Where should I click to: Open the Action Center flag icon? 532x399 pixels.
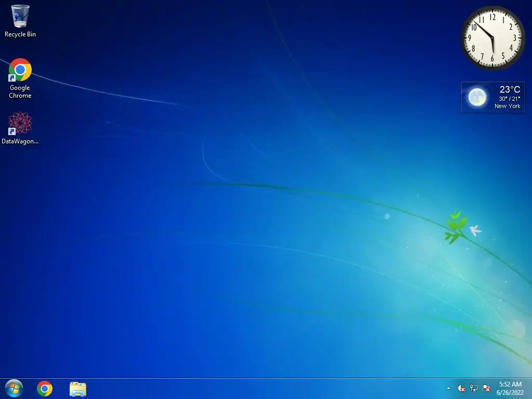[486, 388]
